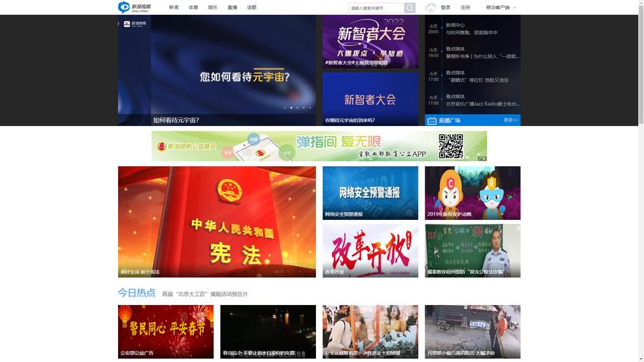Open the 直播 nav item
644x362 pixels.
click(232, 7)
